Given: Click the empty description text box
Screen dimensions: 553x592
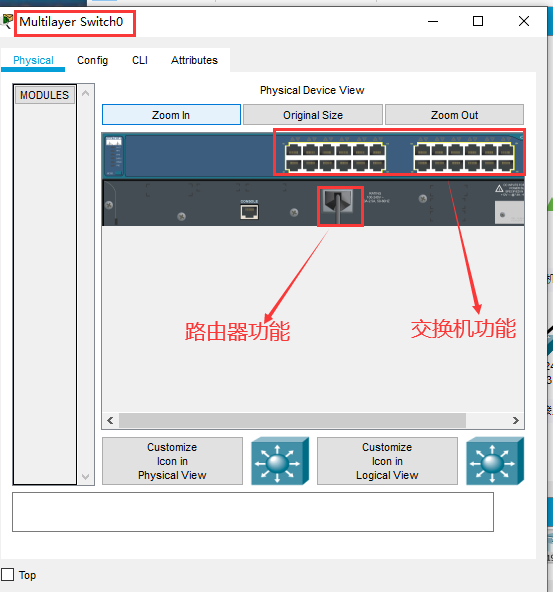Looking at the screenshot, I should pos(253,512).
